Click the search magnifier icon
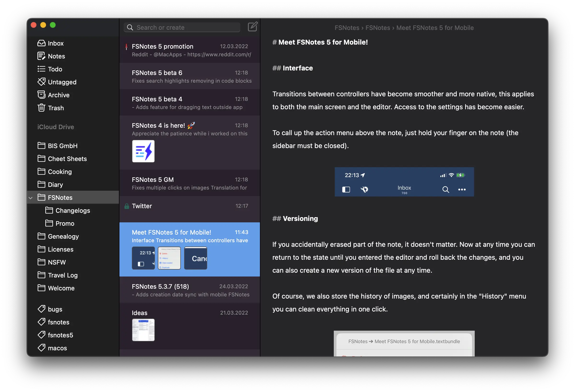 130,27
